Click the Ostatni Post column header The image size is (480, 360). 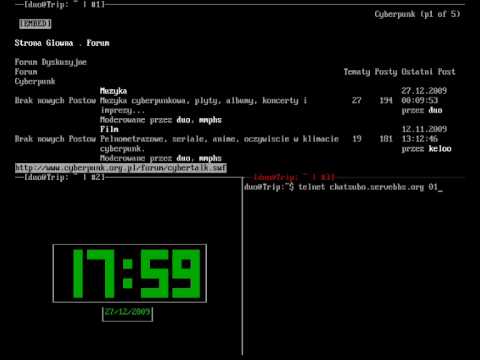click(428, 72)
